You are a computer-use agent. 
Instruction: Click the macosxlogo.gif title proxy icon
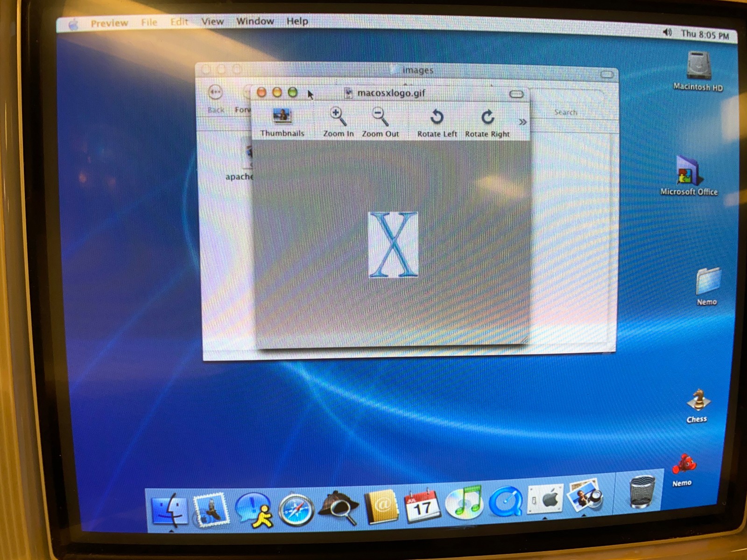tap(348, 93)
